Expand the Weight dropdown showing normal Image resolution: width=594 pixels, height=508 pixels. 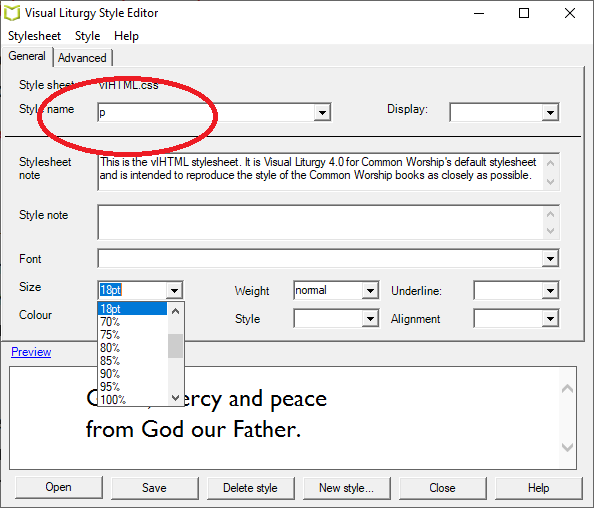click(x=370, y=291)
